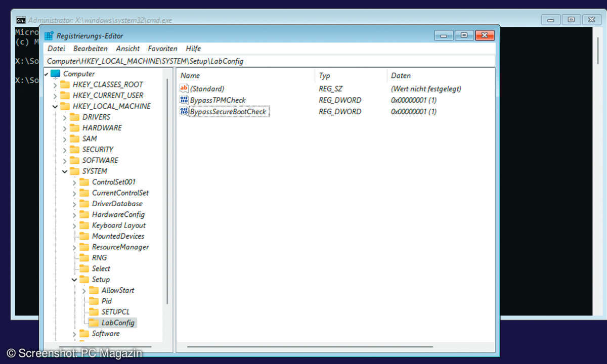This screenshot has width=607, height=364.
Task: Click the RNG folder icon
Action: [84, 258]
